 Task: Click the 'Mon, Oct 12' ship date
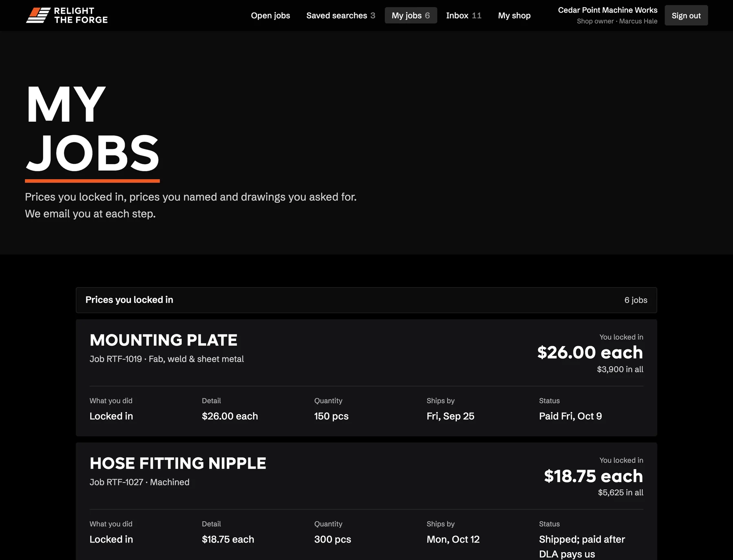pos(453,539)
